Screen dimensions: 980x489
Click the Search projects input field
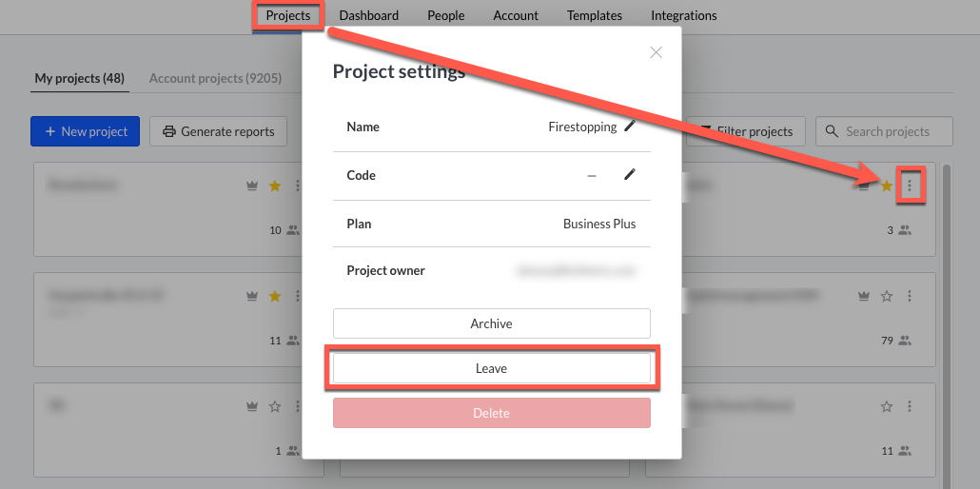894,131
